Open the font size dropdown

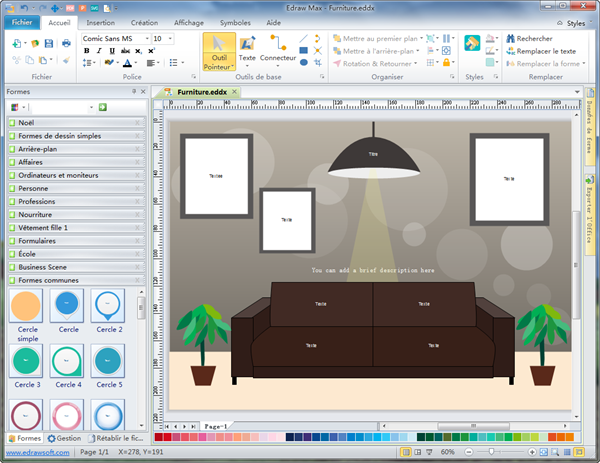click(169, 38)
